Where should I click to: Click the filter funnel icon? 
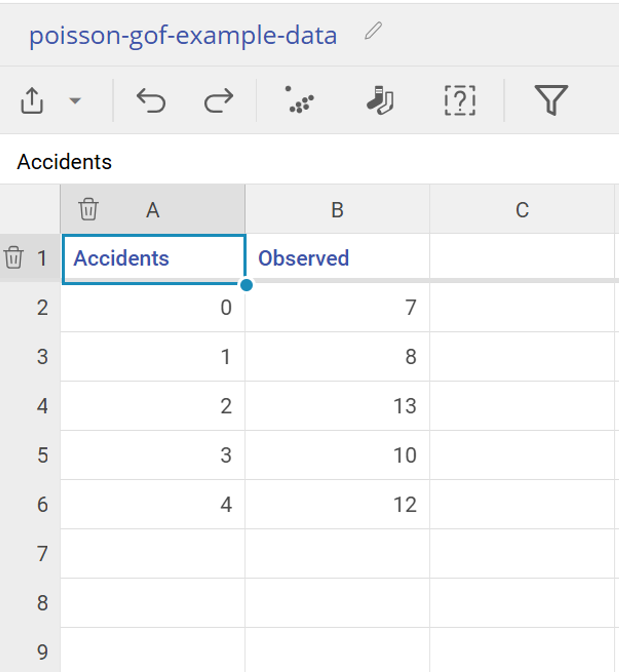552,100
